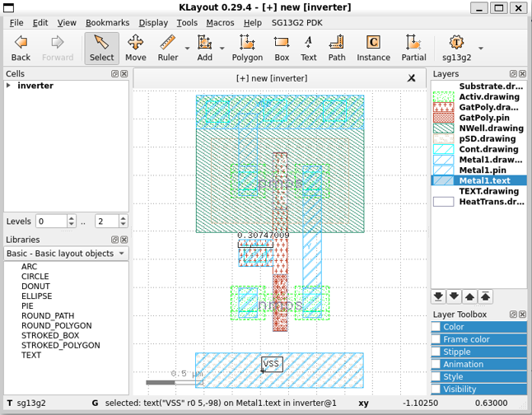Toggle the Color checkbox in Layer Toolbox
Screen dimensions: 532x415
436,327
